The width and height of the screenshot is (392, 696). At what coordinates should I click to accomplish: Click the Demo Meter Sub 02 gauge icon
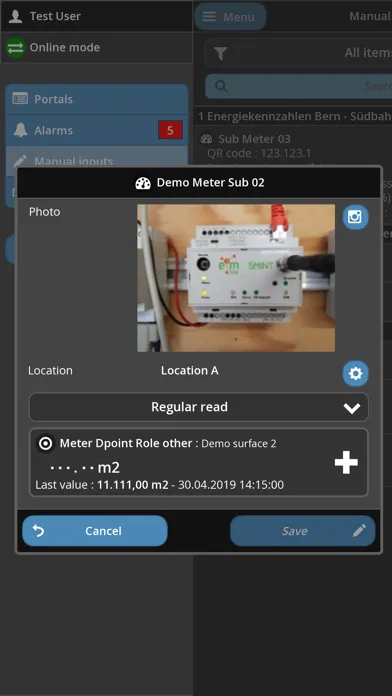[x=143, y=183]
